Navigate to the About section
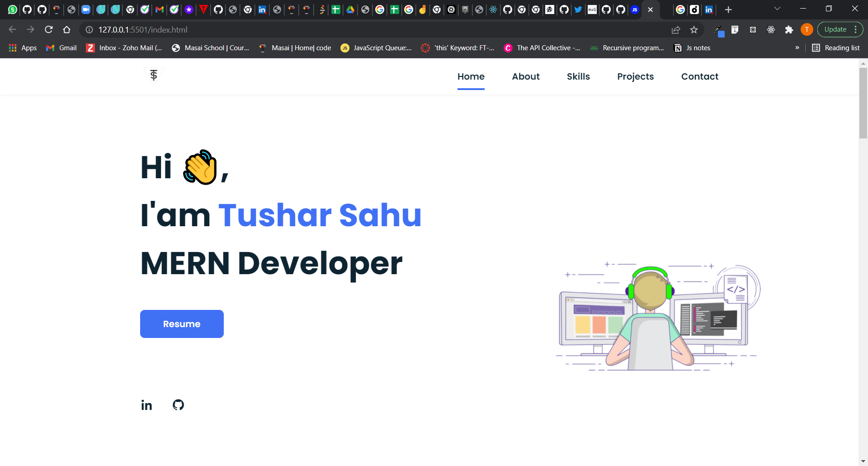 pos(525,76)
